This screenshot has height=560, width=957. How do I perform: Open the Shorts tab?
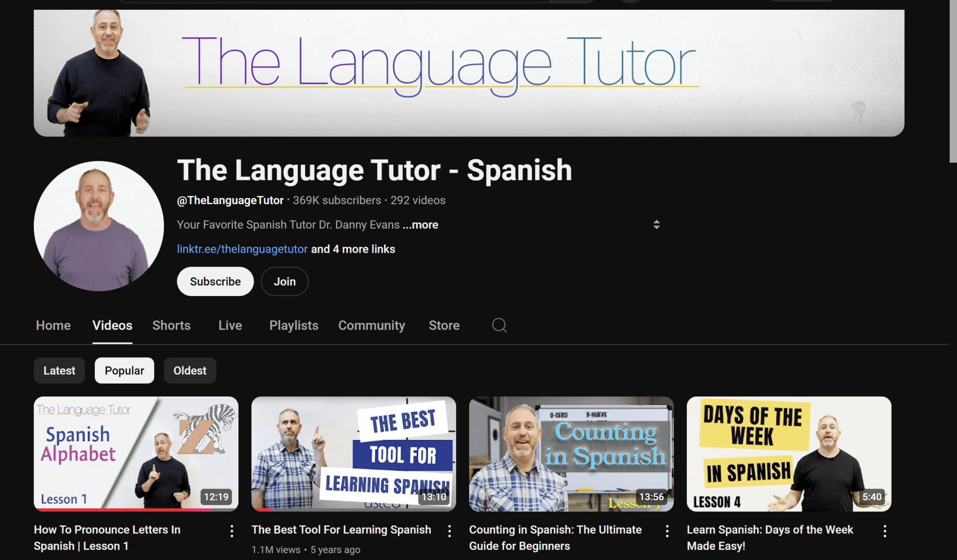pyautogui.click(x=171, y=326)
